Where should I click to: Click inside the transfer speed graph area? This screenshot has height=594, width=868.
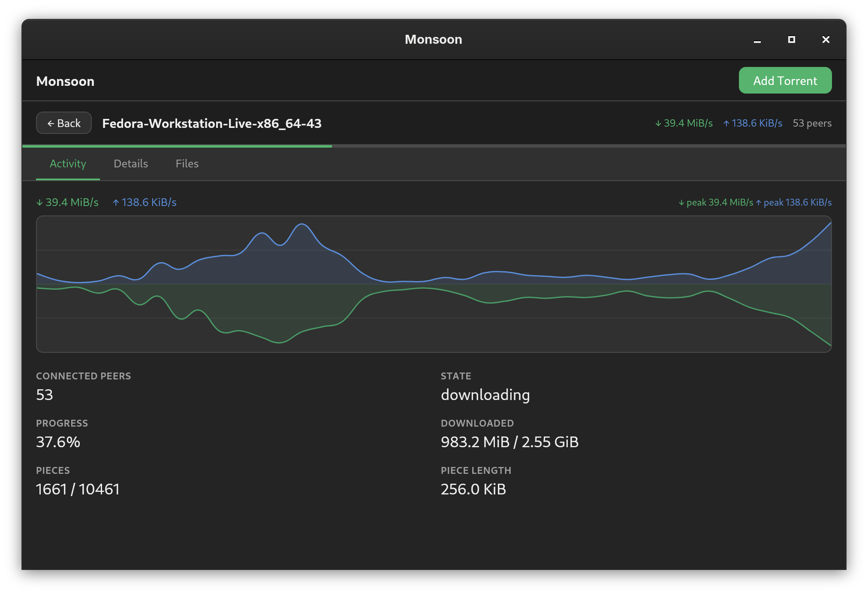[x=434, y=284]
